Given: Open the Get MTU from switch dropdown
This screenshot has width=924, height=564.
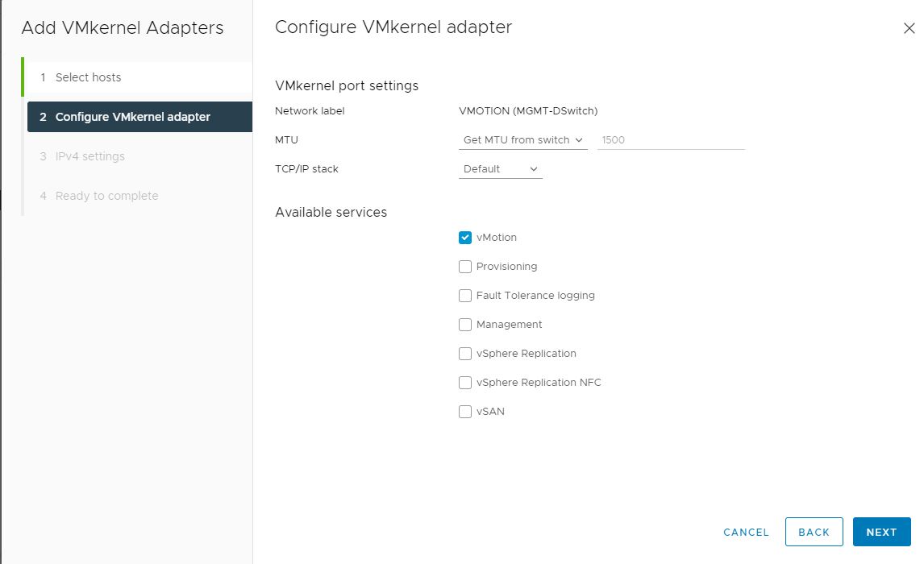Looking at the screenshot, I should tap(522, 139).
